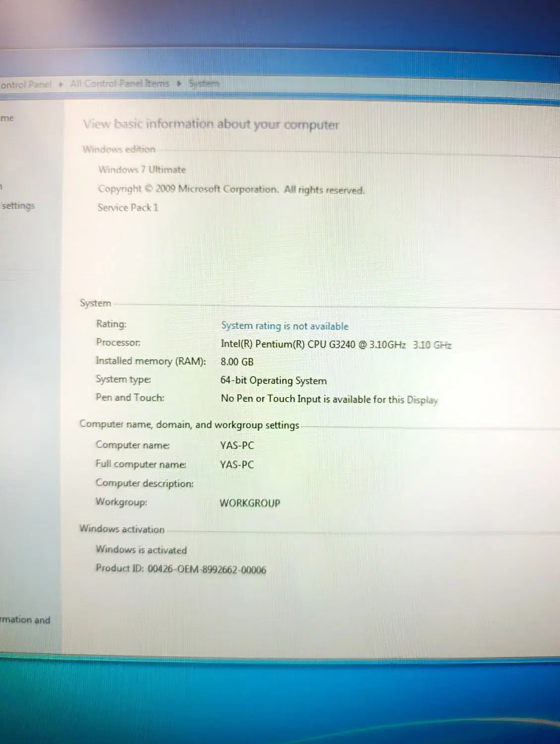Screen dimensions: 560x744
Task: Click the 'Workgroup:' label
Action: (x=122, y=502)
